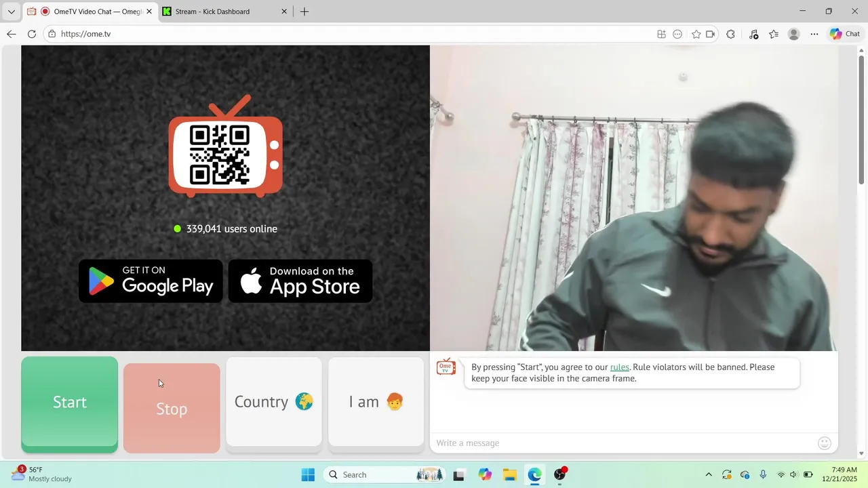Open the 'I am' gender selector
Viewport: 868px width, 488px height.
[x=376, y=402]
